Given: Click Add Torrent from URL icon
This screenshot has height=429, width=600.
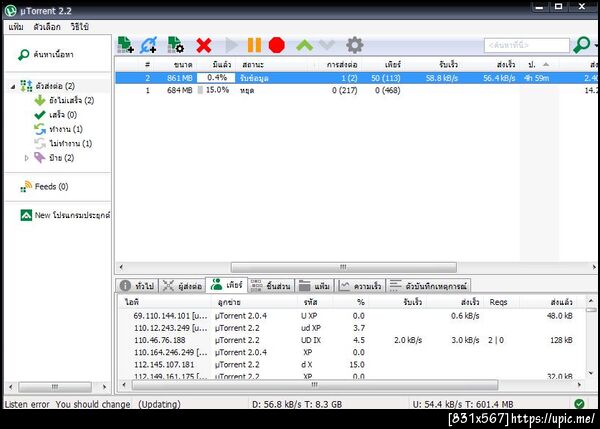Looking at the screenshot, I should tap(148, 45).
